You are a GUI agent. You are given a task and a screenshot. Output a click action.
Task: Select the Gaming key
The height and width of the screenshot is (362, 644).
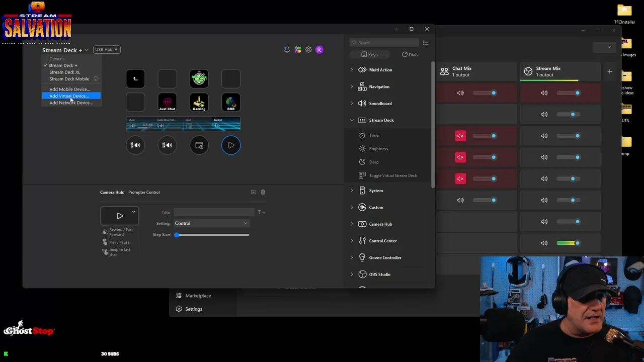[199, 103]
